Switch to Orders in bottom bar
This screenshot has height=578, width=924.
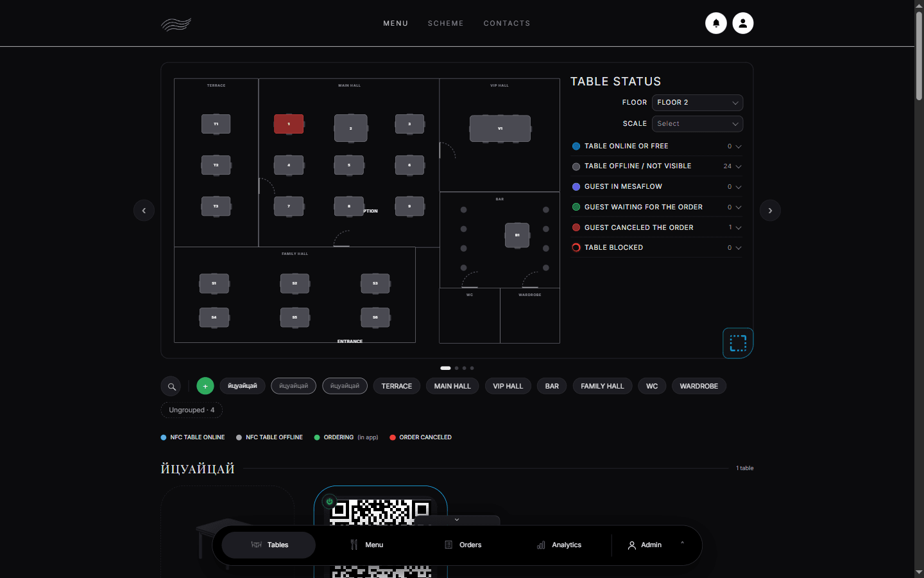coord(463,545)
